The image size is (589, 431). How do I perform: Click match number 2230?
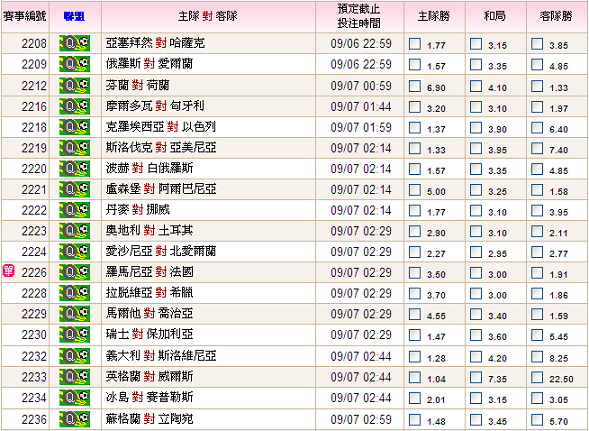34,335
